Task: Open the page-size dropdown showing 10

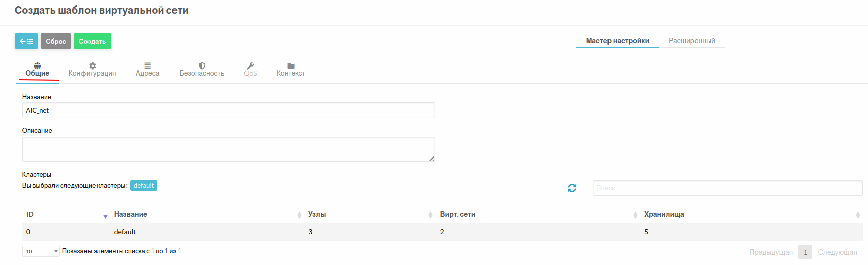Action: pyautogui.click(x=41, y=251)
